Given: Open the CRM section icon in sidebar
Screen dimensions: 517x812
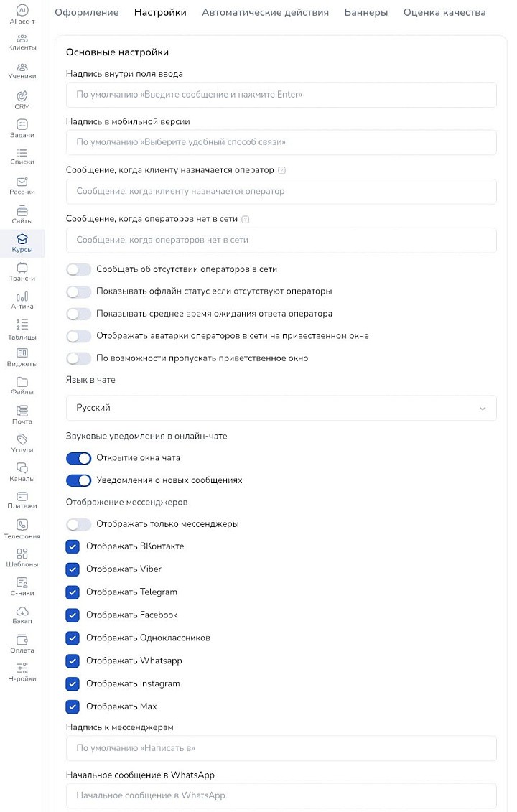Looking at the screenshot, I should tap(22, 95).
